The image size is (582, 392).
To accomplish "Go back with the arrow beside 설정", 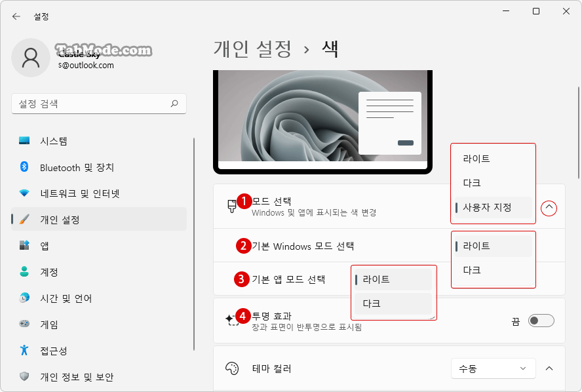I will coord(16,16).
